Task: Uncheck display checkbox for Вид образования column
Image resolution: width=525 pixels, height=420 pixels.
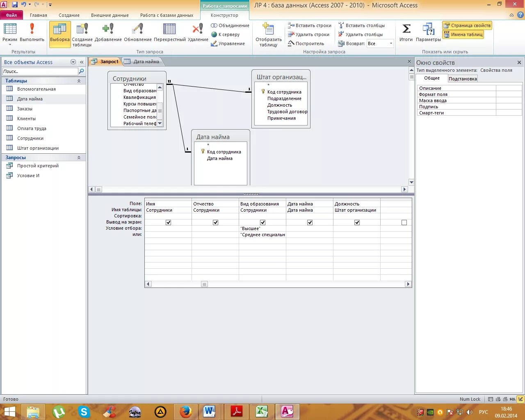Action: pyautogui.click(x=262, y=222)
